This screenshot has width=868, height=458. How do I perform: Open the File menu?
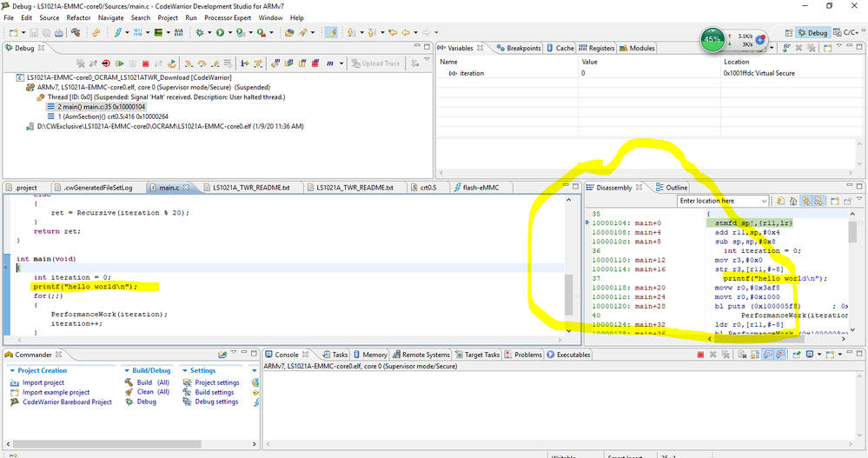(9, 17)
